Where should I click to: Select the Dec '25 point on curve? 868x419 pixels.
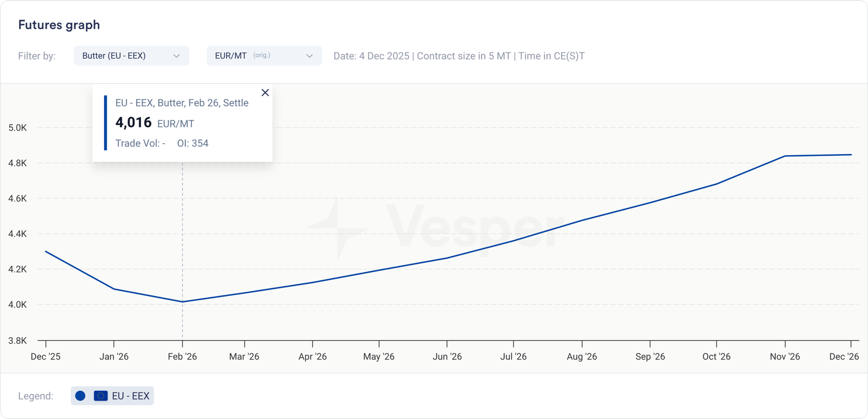pyautogui.click(x=46, y=252)
